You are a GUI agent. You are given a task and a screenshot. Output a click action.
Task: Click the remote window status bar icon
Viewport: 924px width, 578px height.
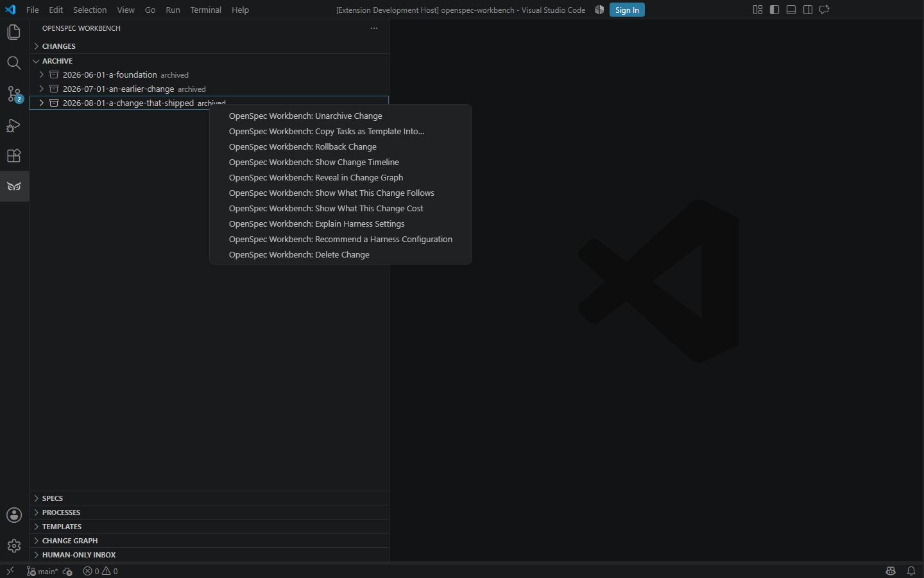10,571
